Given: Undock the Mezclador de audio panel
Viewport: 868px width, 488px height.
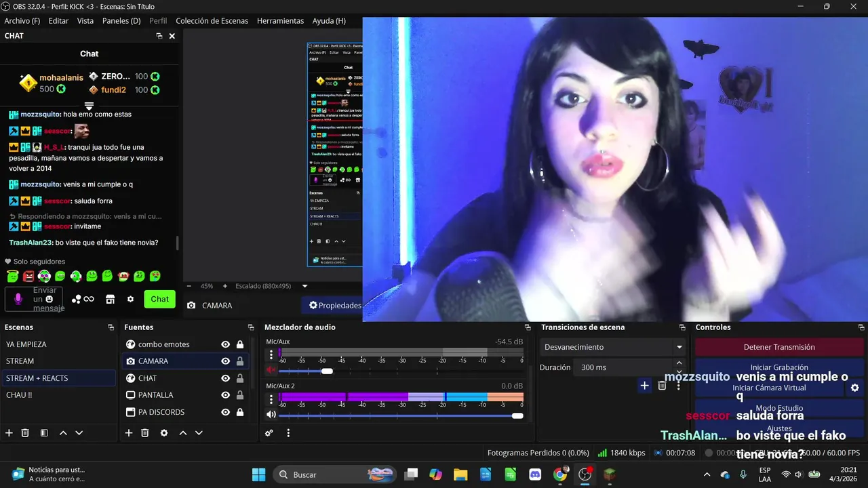Looking at the screenshot, I should pyautogui.click(x=528, y=327).
